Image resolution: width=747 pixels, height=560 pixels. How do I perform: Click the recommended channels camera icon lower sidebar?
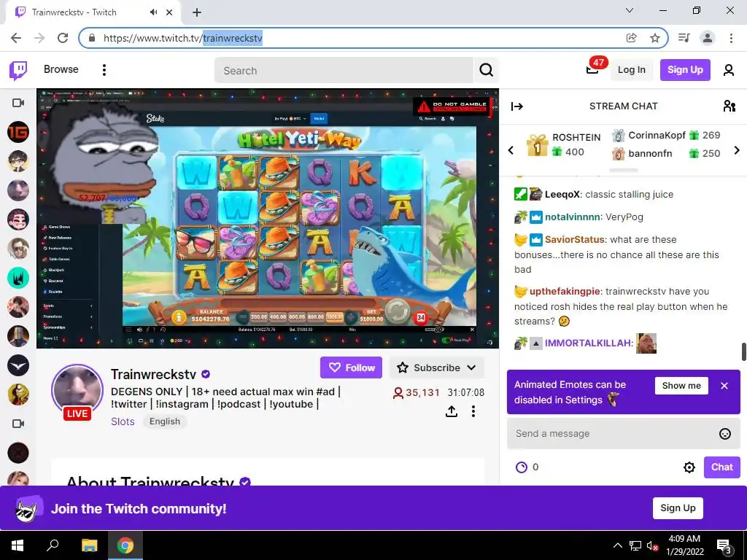click(18, 424)
